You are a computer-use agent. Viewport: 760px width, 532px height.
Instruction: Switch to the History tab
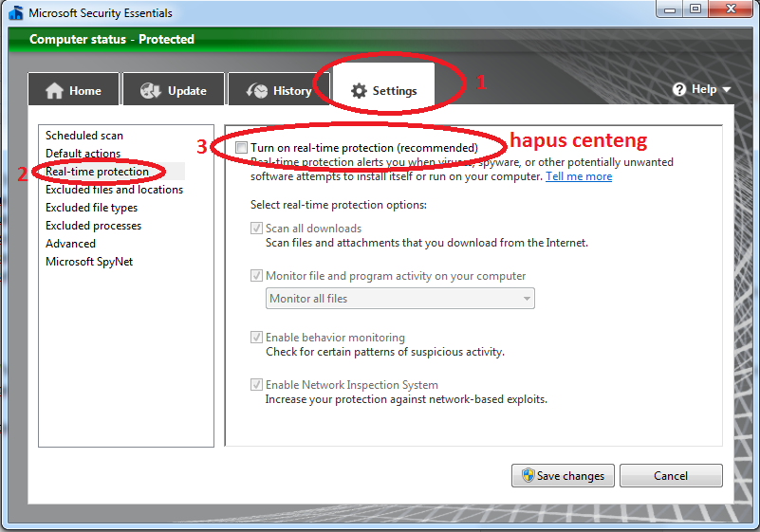(x=279, y=89)
